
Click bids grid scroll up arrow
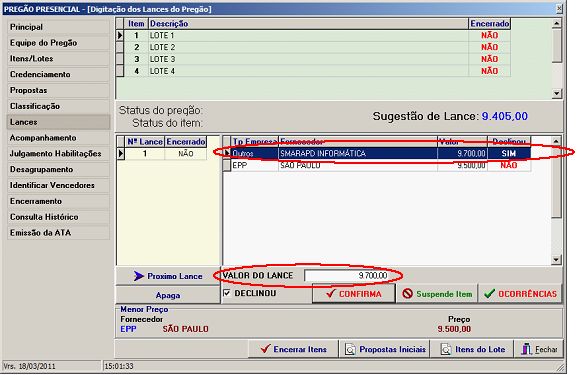click(556, 141)
